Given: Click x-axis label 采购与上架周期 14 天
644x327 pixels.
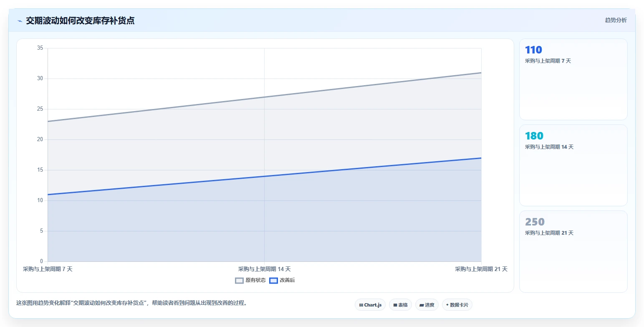Looking at the screenshot, I should point(264,269).
